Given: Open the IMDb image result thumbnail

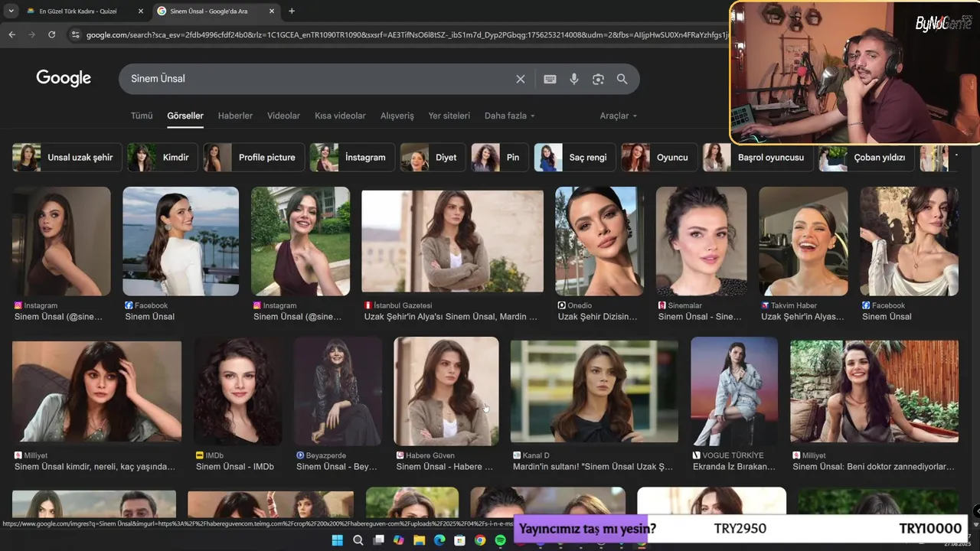Looking at the screenshot, I should point(237,391).
